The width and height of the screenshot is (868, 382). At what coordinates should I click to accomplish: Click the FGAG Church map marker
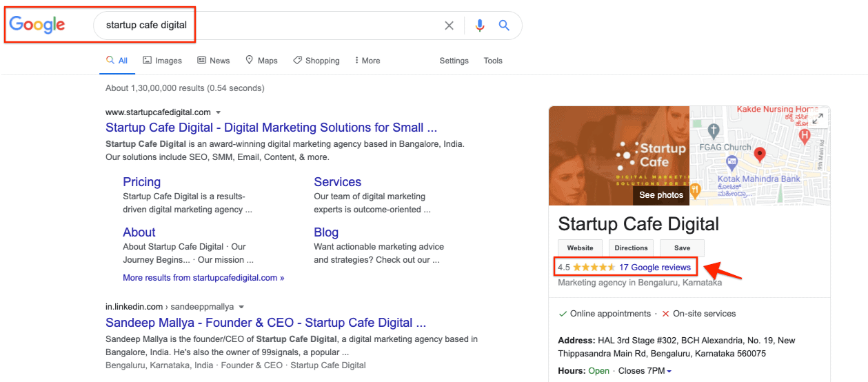pos(714,130)
